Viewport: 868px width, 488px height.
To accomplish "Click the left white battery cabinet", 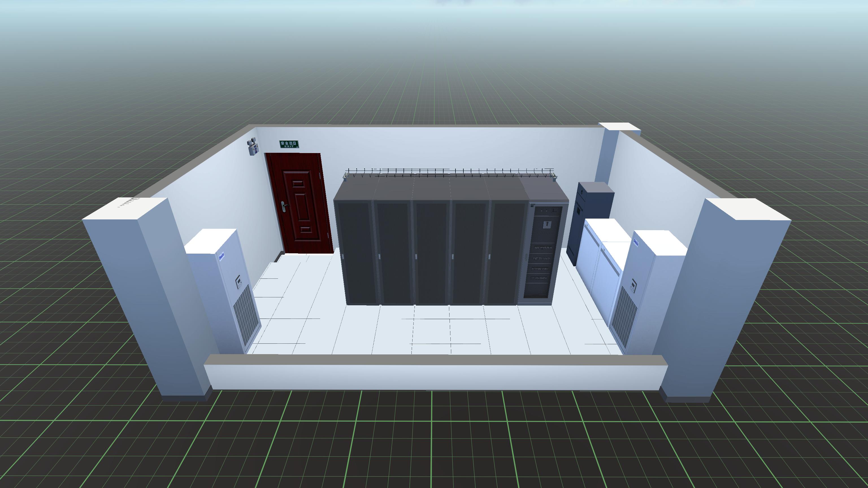I will (x=588, y=259).
